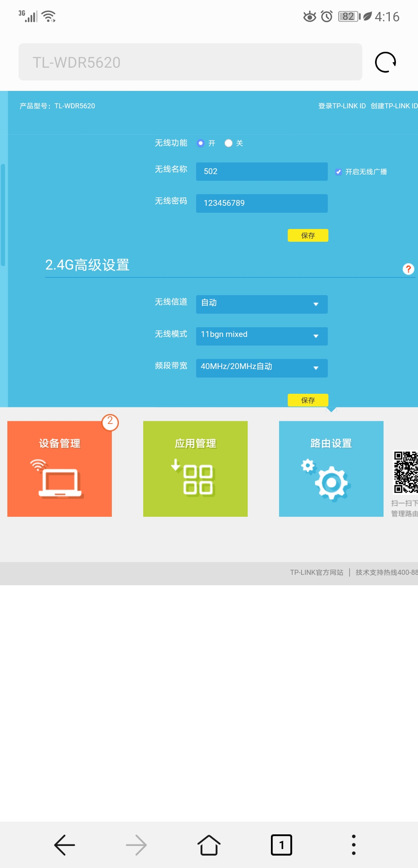This screenshot has height=868, width=418.
Task: Click the 无线名称 field showing 502
Action: point(262,171)
